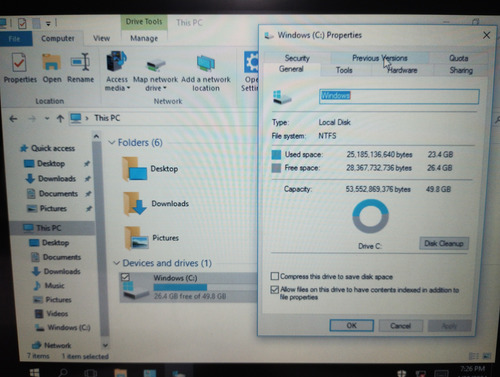Collapse the Folders (6) group

pos(112,142)
